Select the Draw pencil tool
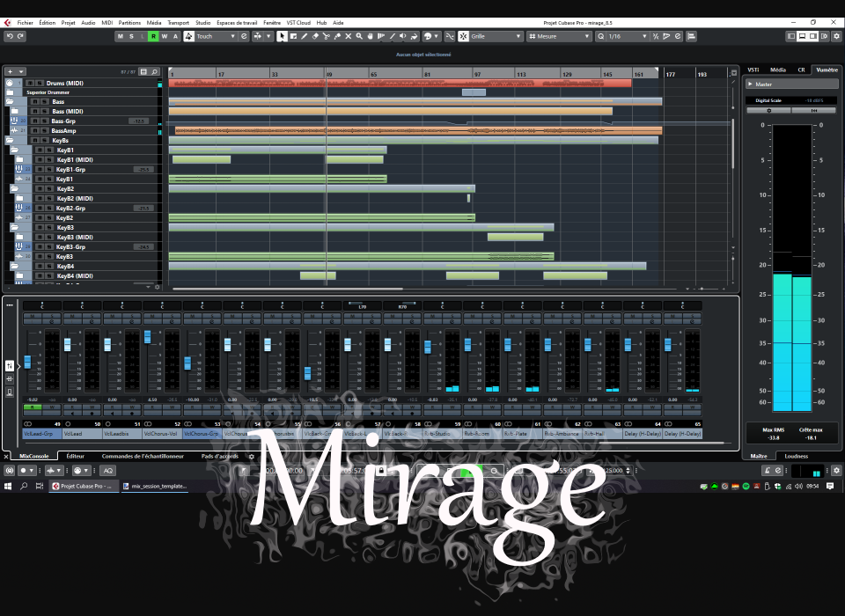 pos(305,36)
